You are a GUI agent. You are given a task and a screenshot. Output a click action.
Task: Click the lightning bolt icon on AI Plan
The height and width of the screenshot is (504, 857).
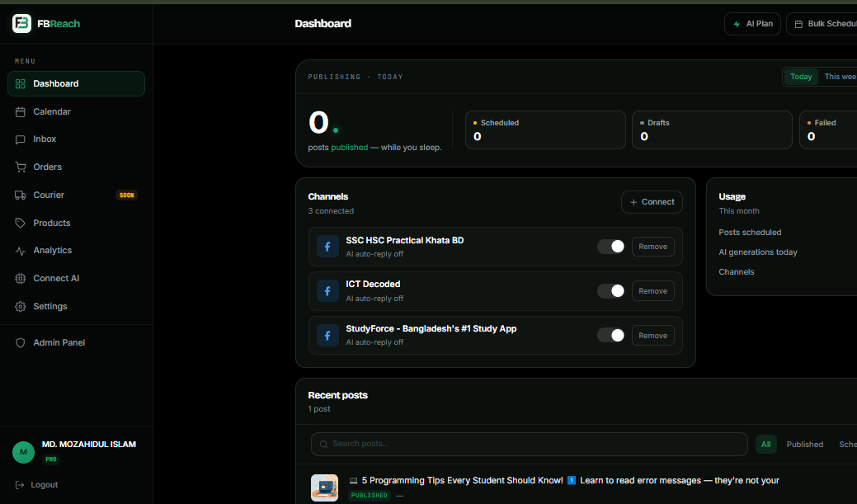point(737,24)
